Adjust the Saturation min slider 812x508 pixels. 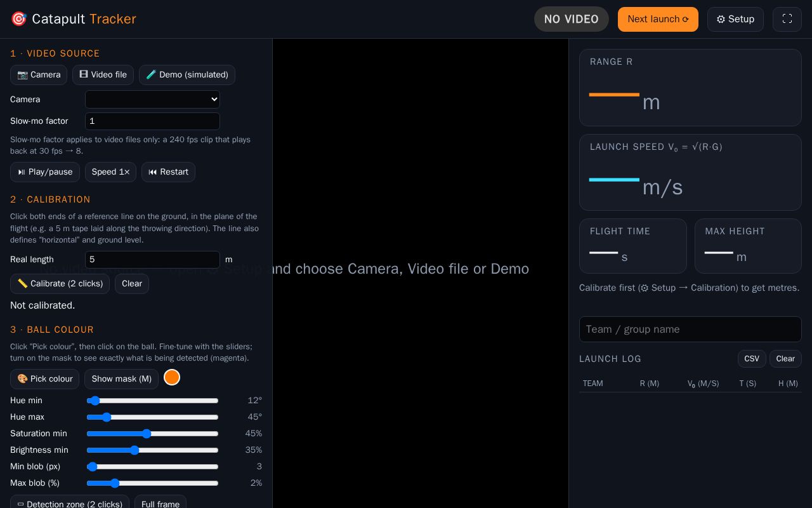pyautogui.click(x=152, y=434)
